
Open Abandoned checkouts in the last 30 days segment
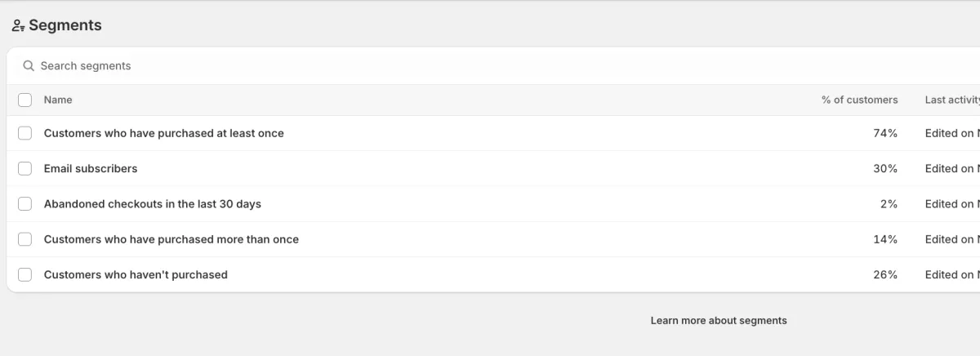[152, 204]
